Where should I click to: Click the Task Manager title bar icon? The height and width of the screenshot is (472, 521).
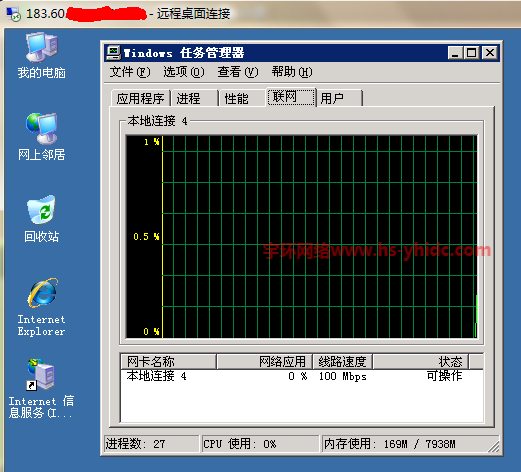pyautogui.click(x=113, y=53)
